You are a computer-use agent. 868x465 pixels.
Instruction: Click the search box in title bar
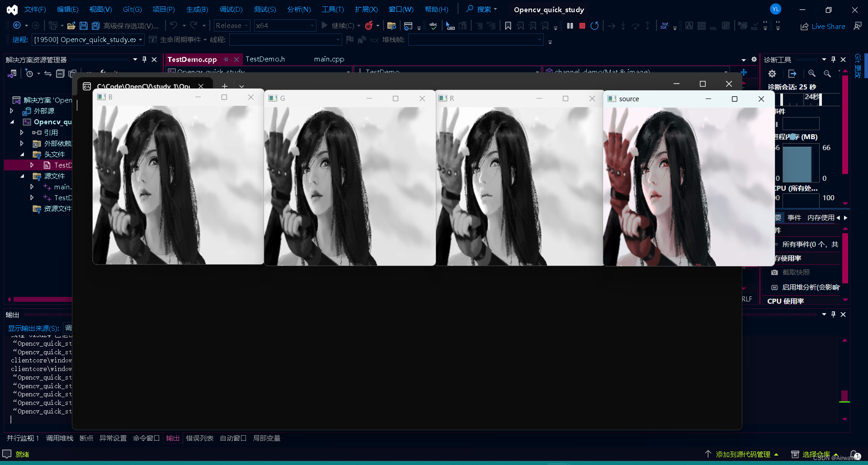(x=481, y=9)
